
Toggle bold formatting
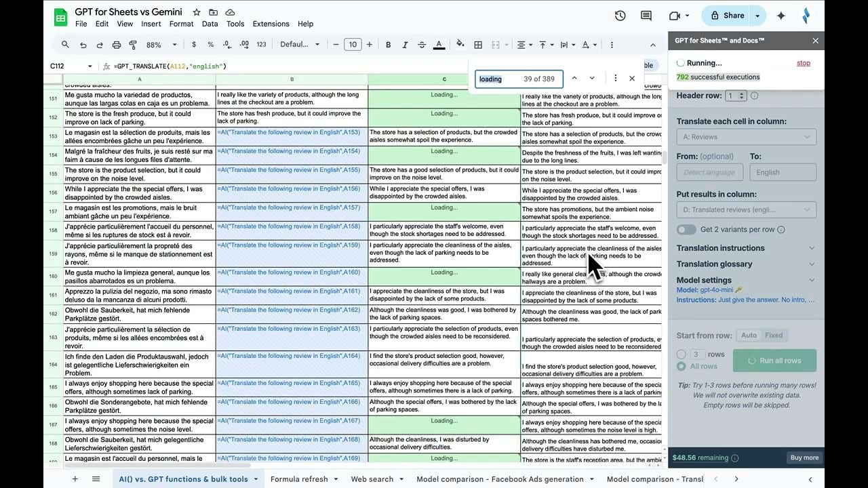389,45
